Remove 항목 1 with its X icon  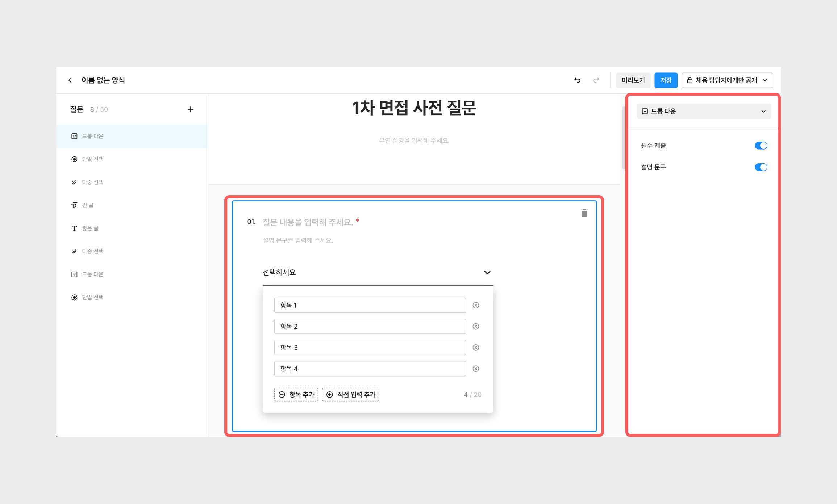[x=476, y=305]
